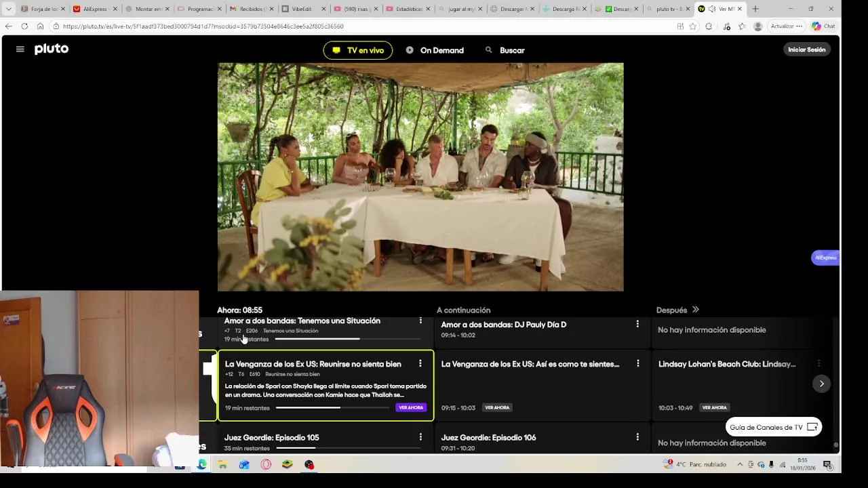868x488 pixels.
Task: Click the Pluto logo
Action: click(52, 49)
